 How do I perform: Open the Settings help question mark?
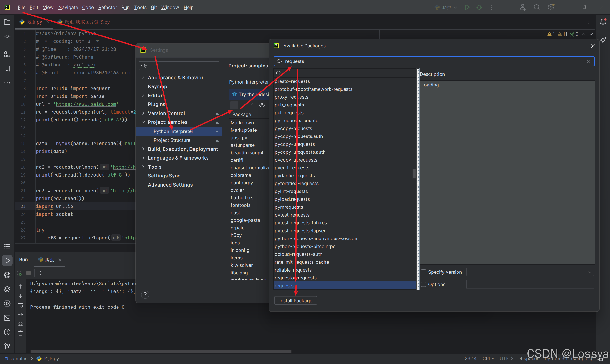tap(145, 295)
